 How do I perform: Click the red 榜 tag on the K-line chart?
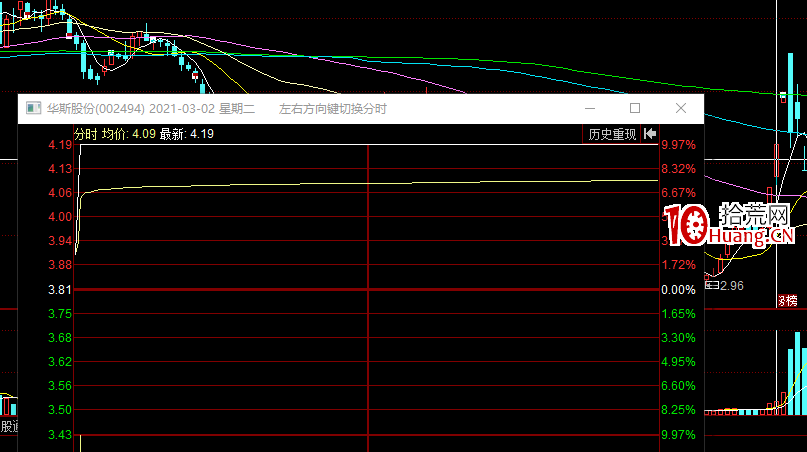787,300
